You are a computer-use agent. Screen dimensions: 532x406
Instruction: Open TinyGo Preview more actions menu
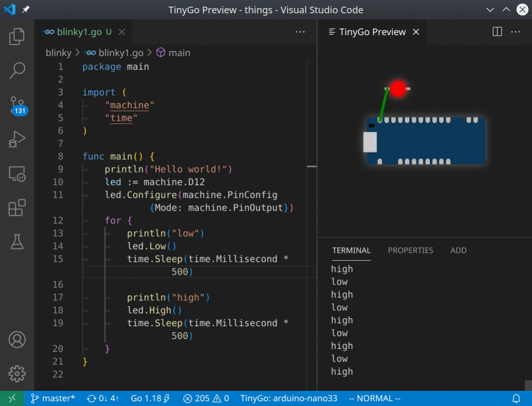[x=515, y=31]
